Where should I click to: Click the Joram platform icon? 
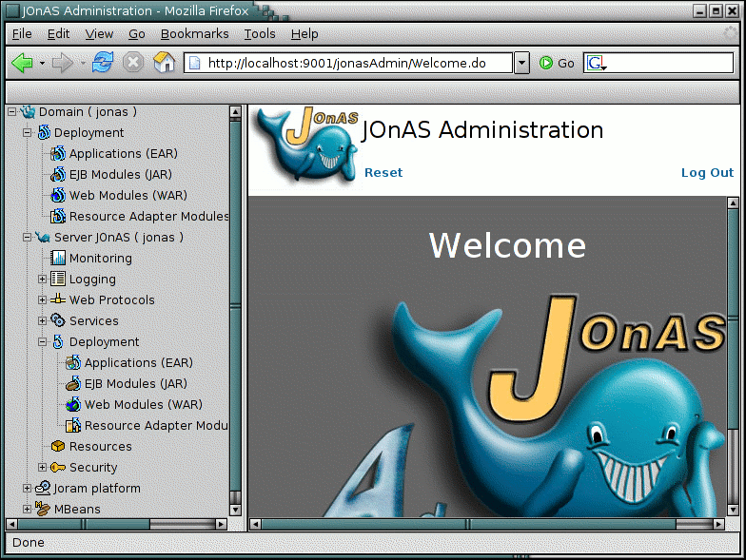coord(43,488)
